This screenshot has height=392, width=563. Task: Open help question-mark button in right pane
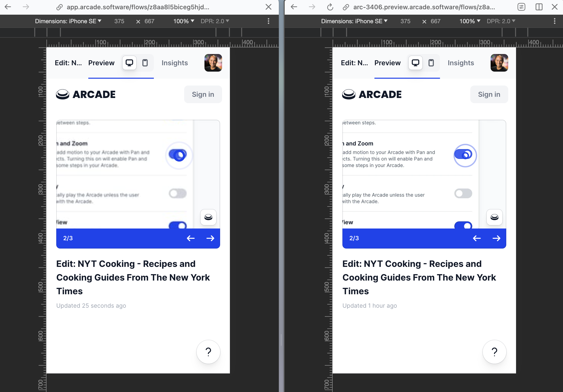495,352
